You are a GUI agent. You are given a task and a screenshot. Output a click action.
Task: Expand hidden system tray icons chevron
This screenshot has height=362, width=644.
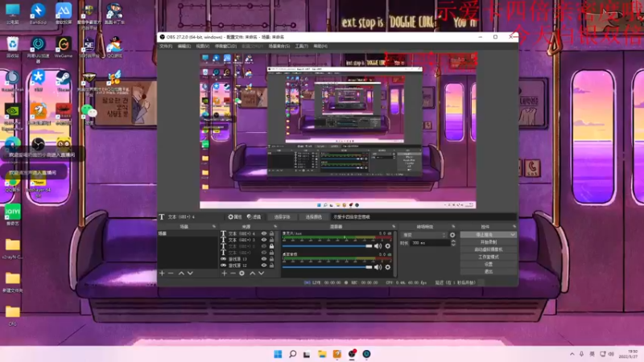572,354
